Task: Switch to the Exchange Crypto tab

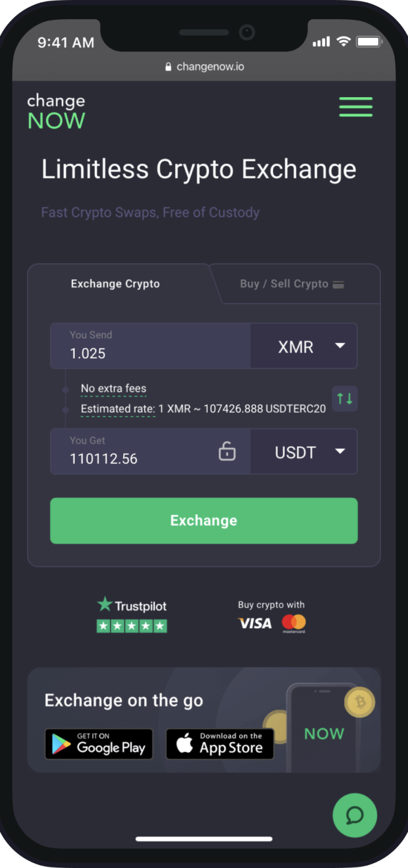Action: point(115,284)
